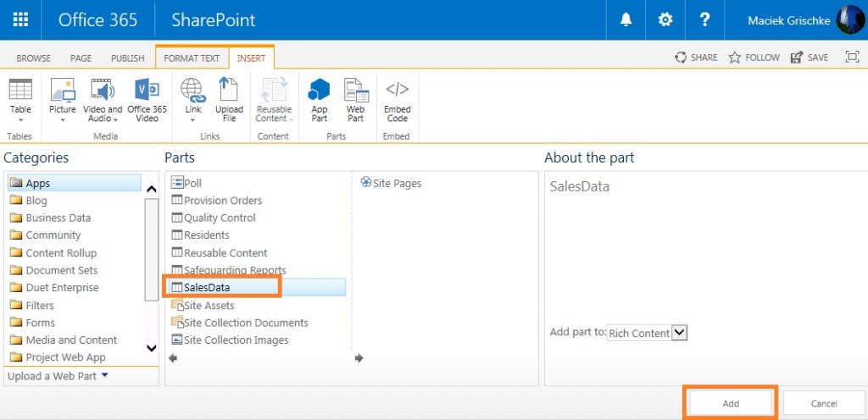Open the Picture dropdown arrow
The width and height of the screenshot is (868, 420).
(63, 120)
